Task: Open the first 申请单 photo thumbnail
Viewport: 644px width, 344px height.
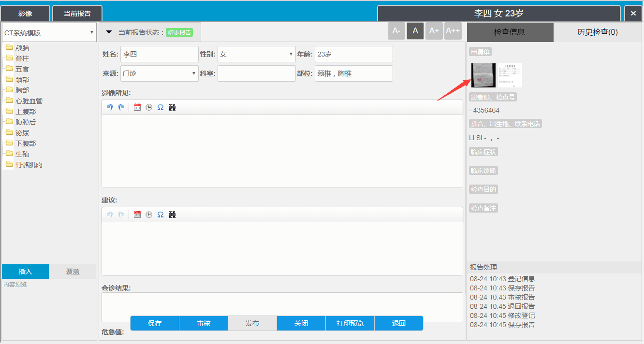Action: point(483,75)
